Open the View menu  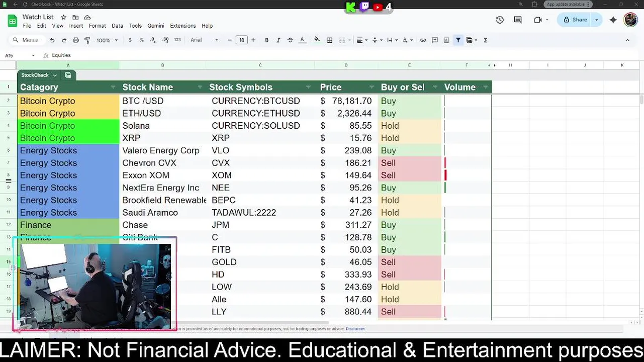click(x=58, y=26)
